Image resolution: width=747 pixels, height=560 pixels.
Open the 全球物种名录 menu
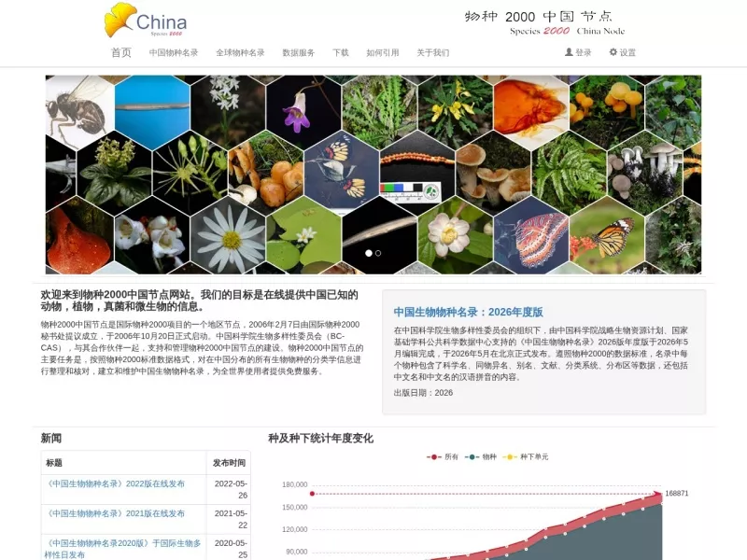[x=240, y=52]
